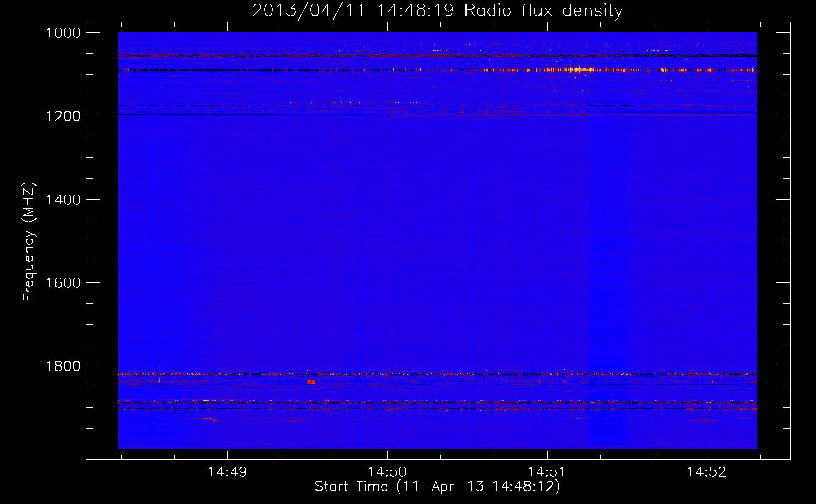Click the 'Start Time (11-Apr-13 14:48:12)' x-axis label
The image size is (816, 504).
tap(437, 487)
